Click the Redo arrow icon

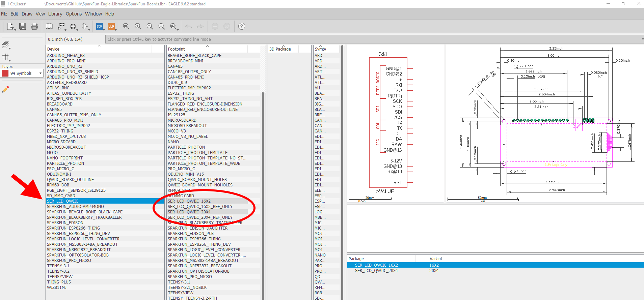[x=200, y=26]
